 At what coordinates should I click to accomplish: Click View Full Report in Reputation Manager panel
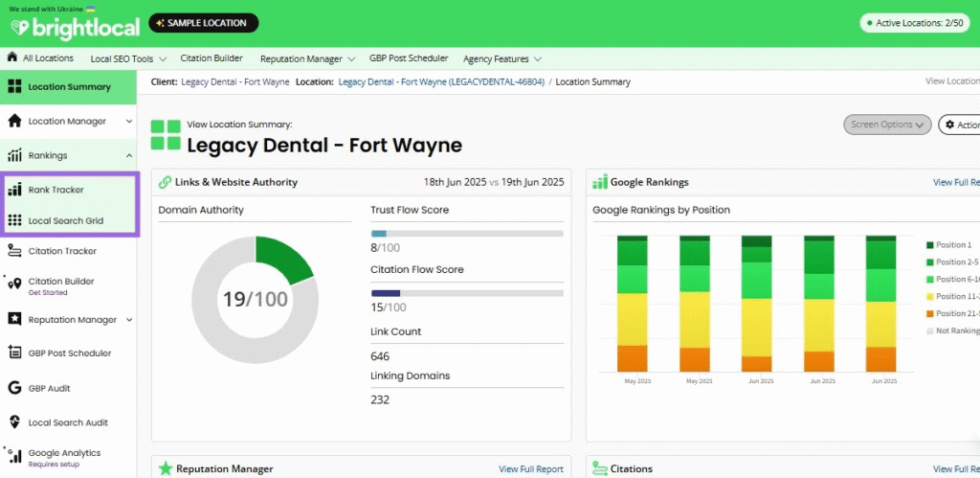[530, 469]
